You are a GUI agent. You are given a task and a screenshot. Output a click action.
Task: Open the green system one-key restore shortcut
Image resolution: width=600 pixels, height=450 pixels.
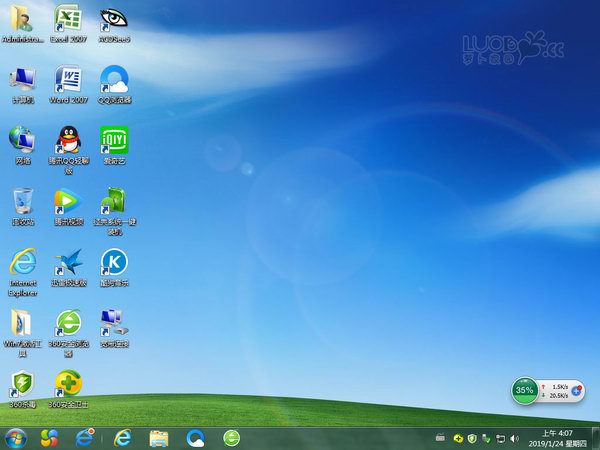click(x=114, y=211)
